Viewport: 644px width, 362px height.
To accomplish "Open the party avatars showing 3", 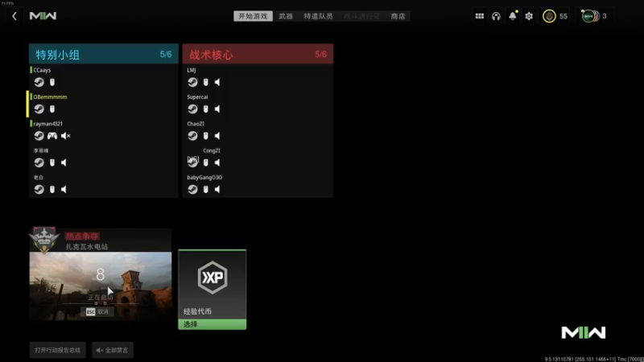I will 594,16.
